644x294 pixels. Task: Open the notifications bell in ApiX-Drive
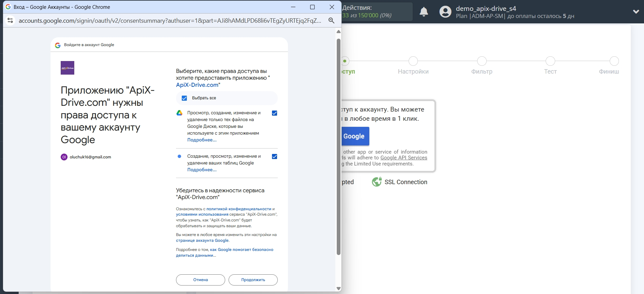tap(424, 12)
